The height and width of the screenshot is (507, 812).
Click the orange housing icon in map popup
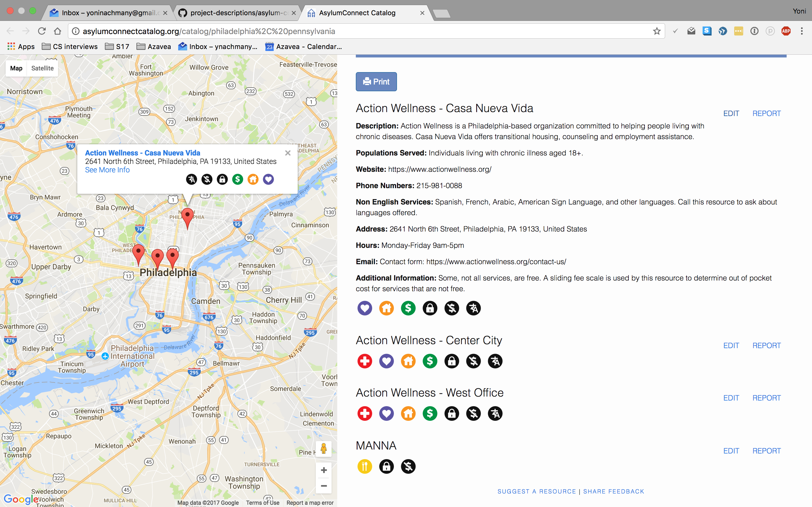point(253,179)
